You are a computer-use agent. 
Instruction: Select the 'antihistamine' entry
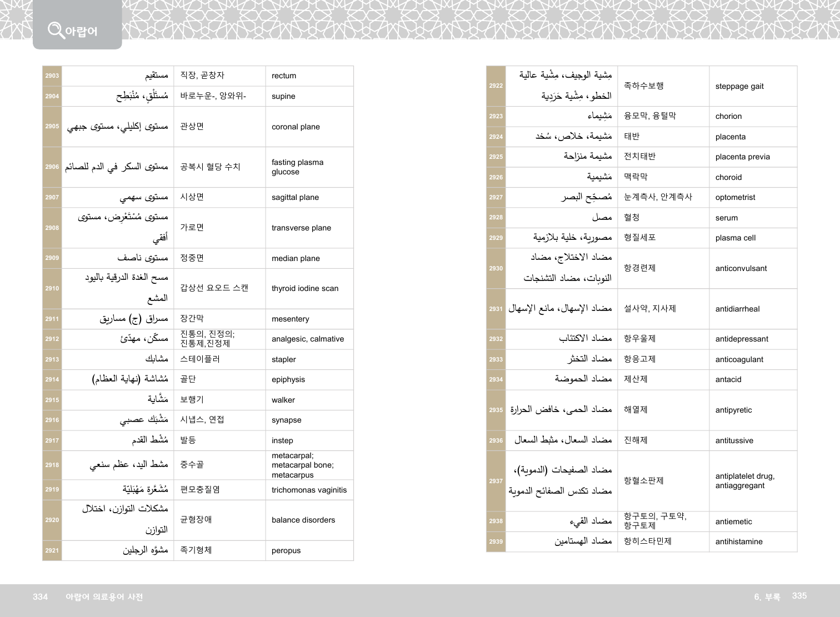739,541
